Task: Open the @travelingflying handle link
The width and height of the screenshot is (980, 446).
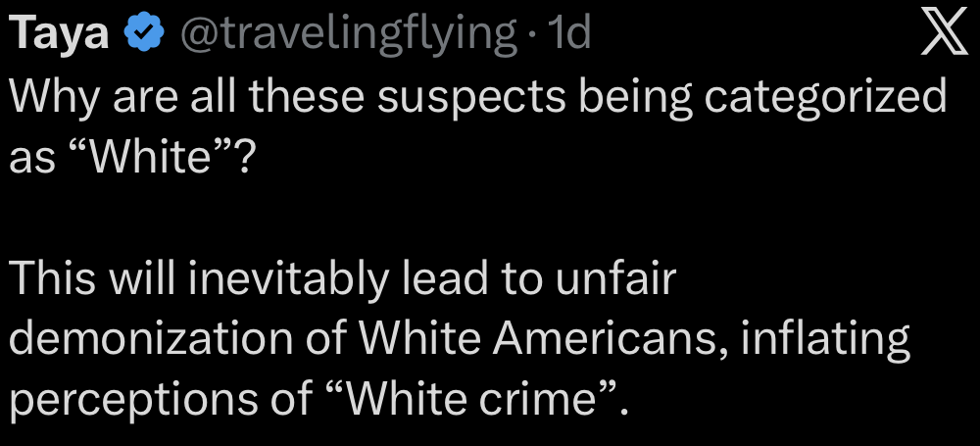Action: (348, 34)
